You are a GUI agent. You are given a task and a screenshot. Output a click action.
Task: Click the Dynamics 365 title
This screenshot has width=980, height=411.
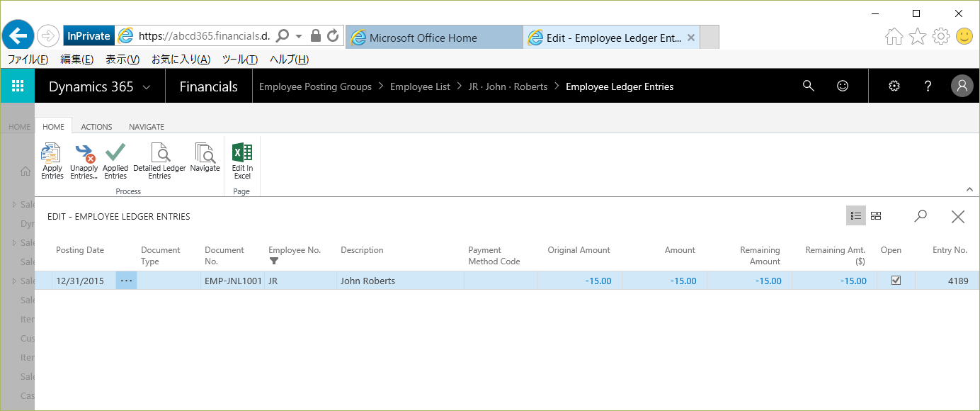[x=91, y=86]
